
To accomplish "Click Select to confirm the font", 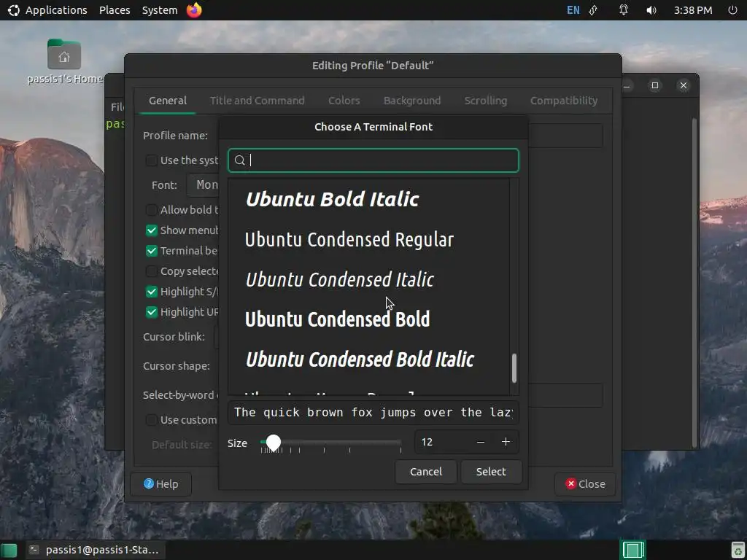I will tap(491, 472).
